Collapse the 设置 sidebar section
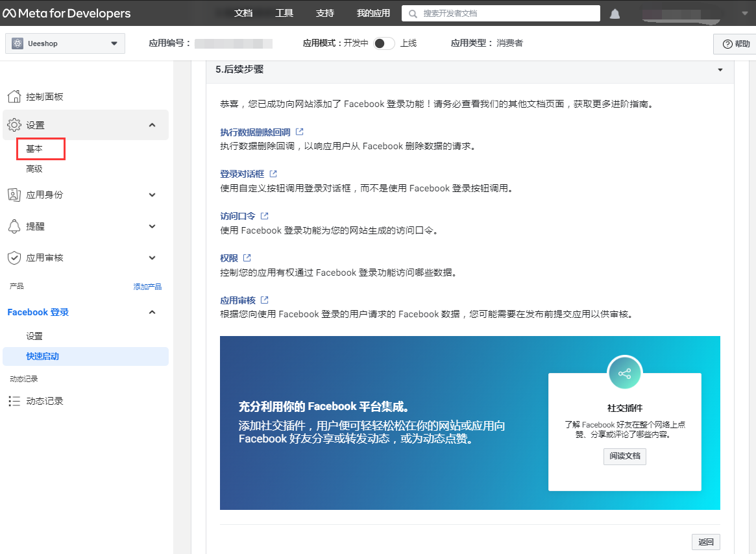756x554 pixels. (152, 125)
